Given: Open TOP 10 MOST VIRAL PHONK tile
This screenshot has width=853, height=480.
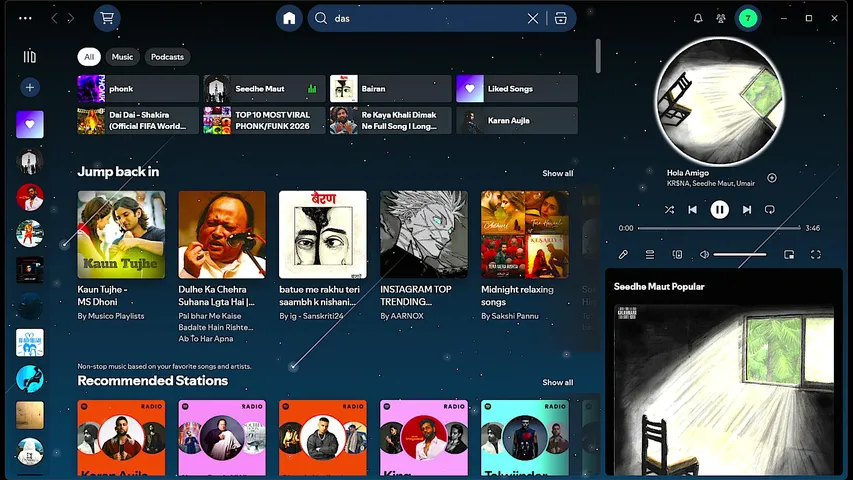Looking at the screenshot, I should tap(264, 120).
